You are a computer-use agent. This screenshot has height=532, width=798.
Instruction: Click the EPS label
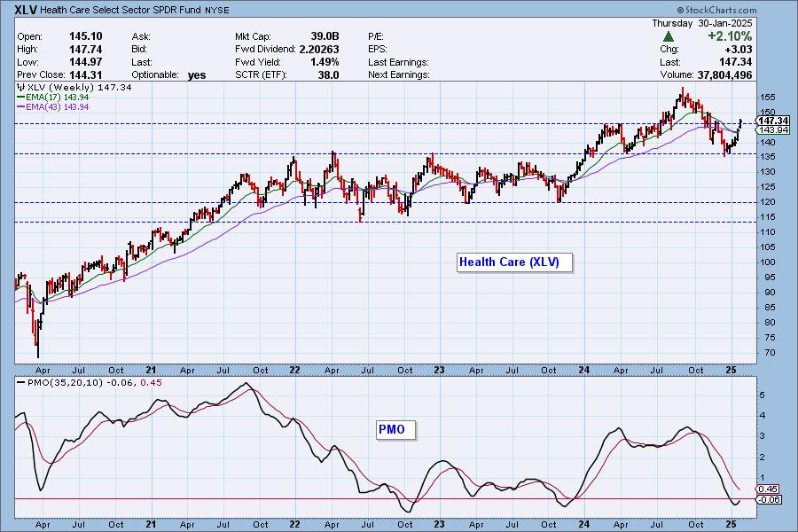pyautogui.click(x=378, y=50)
